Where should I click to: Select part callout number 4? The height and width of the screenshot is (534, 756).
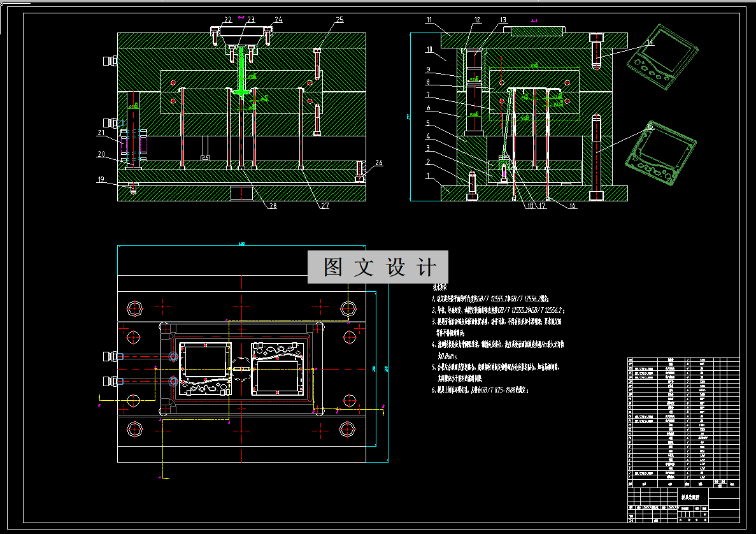427,137
